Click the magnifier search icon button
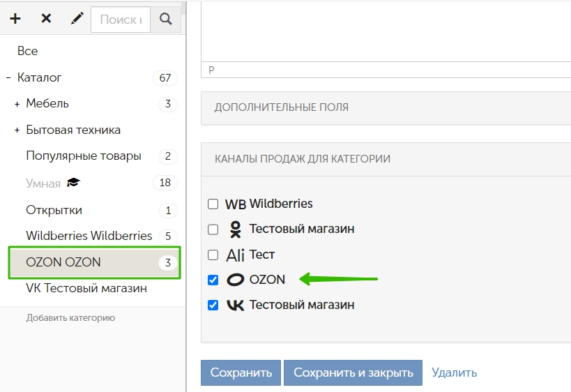Image resolution: width=571 pixels, height=392 pixels. tap(166, 19)
